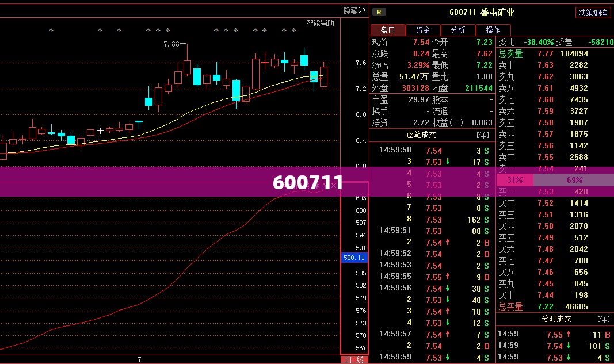Switch to the 资金 tab
The width and height of the screenshot is (614, 364).
coord(422,30)
